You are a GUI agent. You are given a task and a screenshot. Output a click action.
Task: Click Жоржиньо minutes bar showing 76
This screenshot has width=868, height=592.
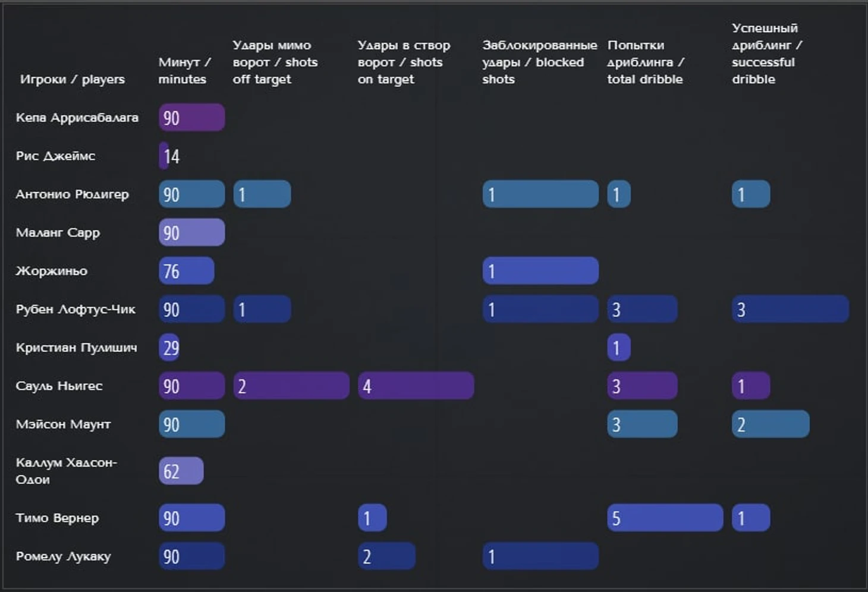pyautogui.click(x=186, y=271)
